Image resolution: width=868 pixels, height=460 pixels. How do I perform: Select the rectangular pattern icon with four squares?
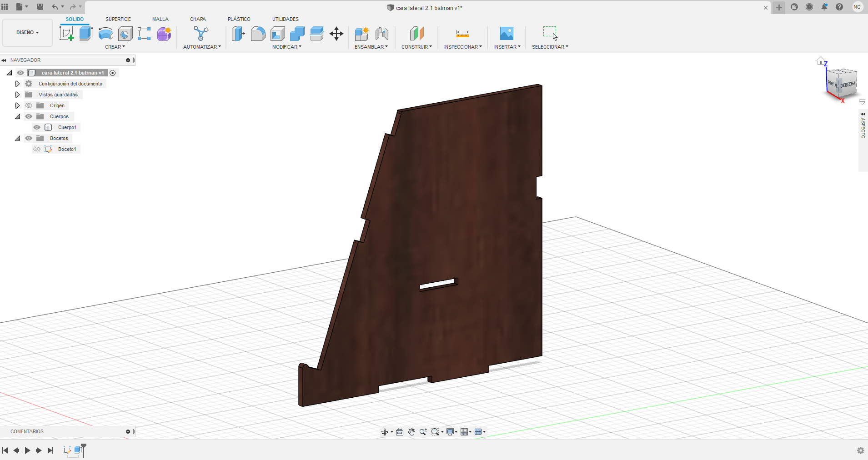[144, 34]
